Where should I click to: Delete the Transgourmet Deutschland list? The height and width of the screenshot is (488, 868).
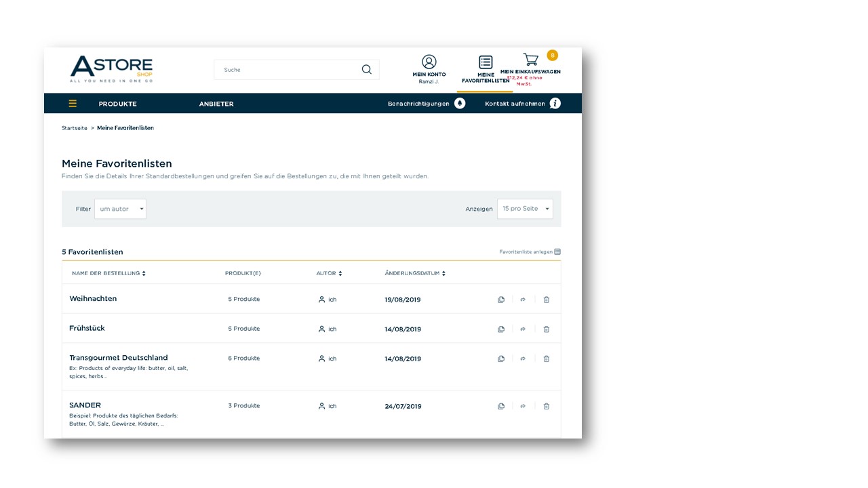pyautogui.click(x=547, y=359)
